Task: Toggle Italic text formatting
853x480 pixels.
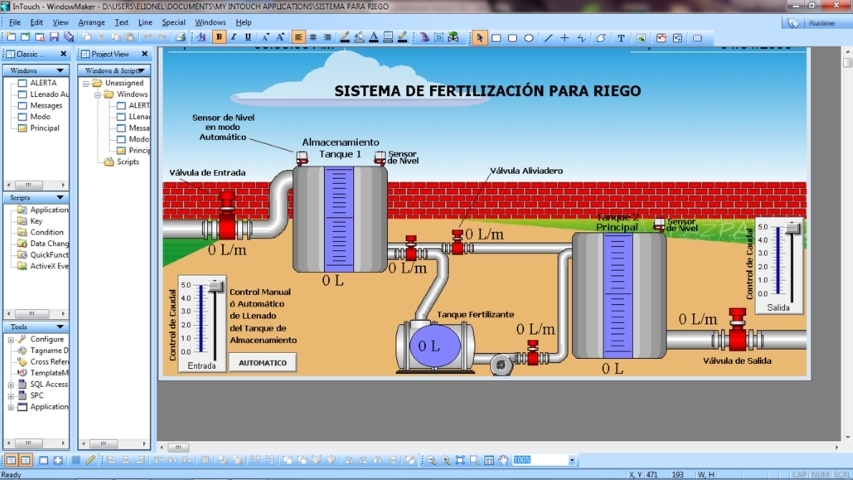Action: [x=233, y=38]
